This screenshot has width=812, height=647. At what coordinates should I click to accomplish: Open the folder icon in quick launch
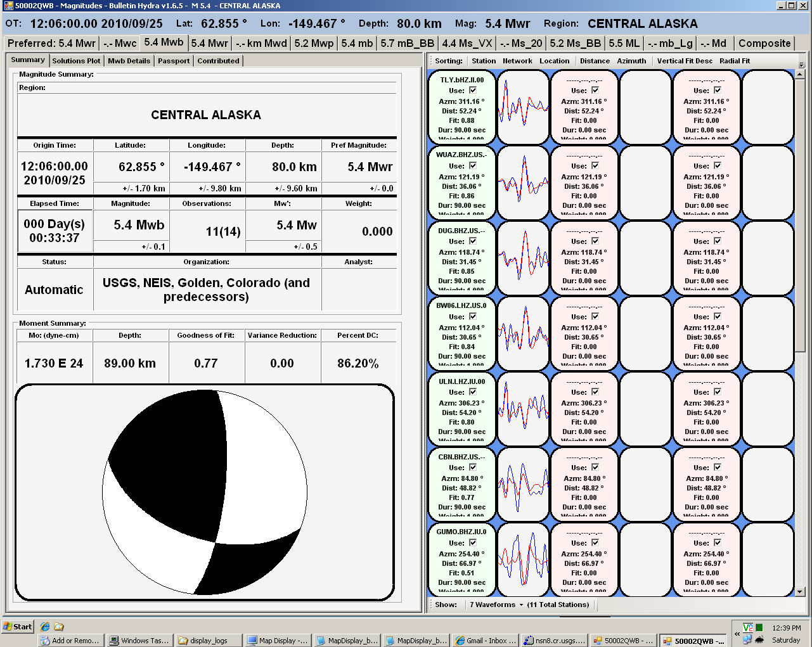pyautogui.click(x=59, y=627)
